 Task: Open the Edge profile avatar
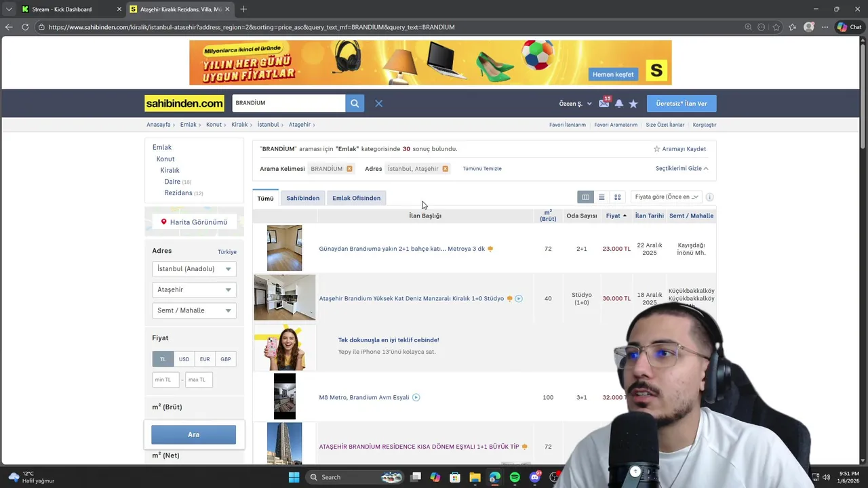click(x=809, y=27)
